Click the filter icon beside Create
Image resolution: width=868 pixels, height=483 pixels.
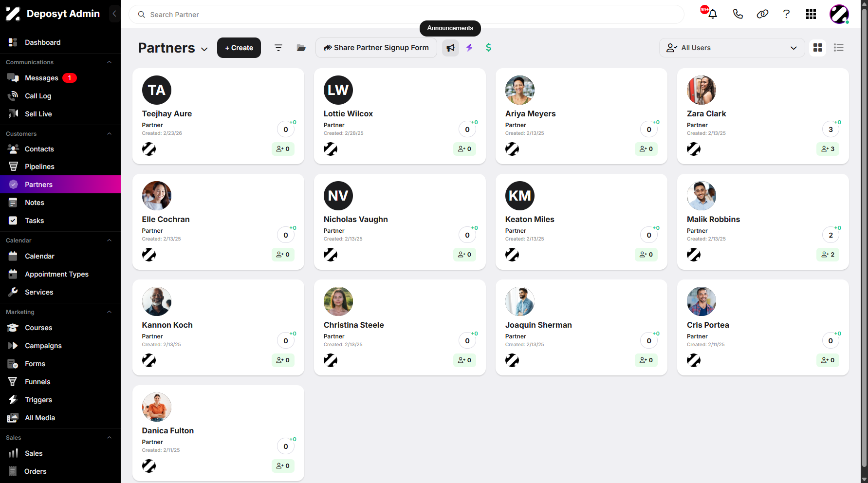[x=278, y=48]
